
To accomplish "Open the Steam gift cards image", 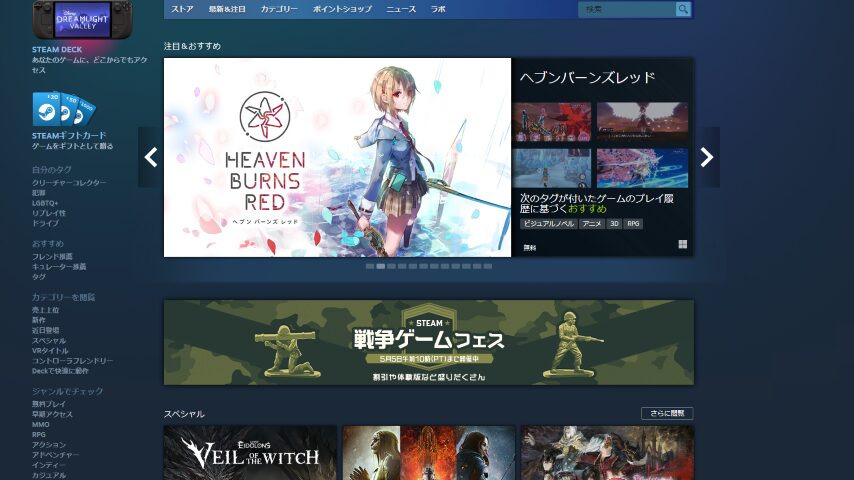I will click(64, 108).
